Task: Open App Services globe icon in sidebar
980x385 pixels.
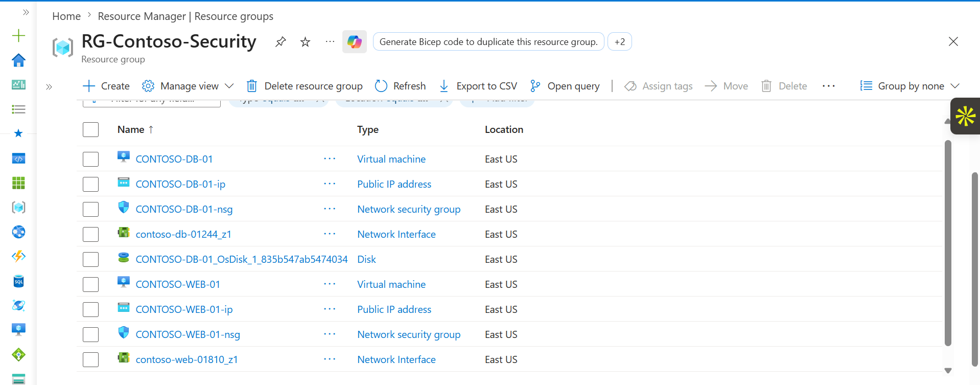Action: coord(18,232)
